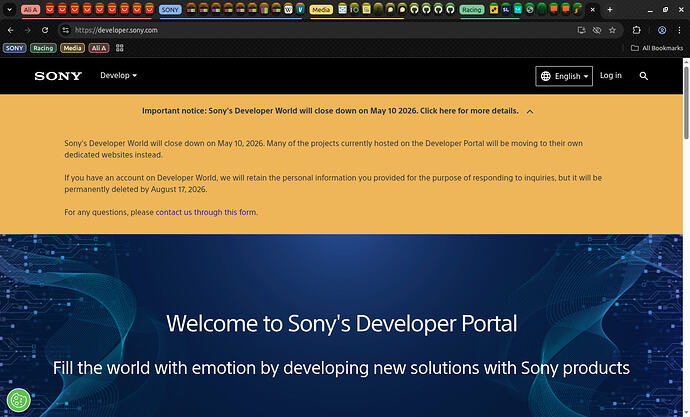This screenshot has width=690, height=417.
Task: Open the green cookie settings icon
Action: coord(18,400)
